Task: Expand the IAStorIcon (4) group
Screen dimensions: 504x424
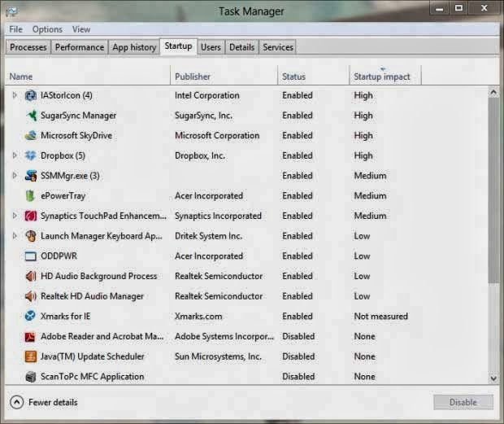Action: point(15,95)
